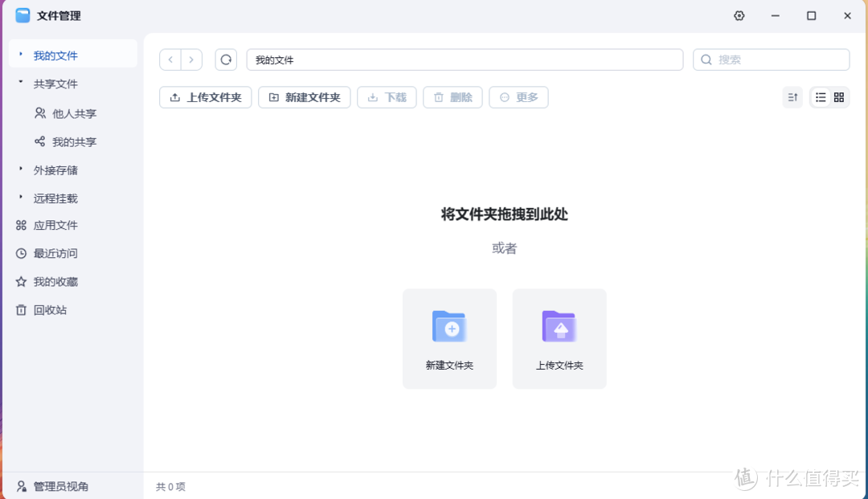Open settings via gear icon in title bar

tap(739, 15)
